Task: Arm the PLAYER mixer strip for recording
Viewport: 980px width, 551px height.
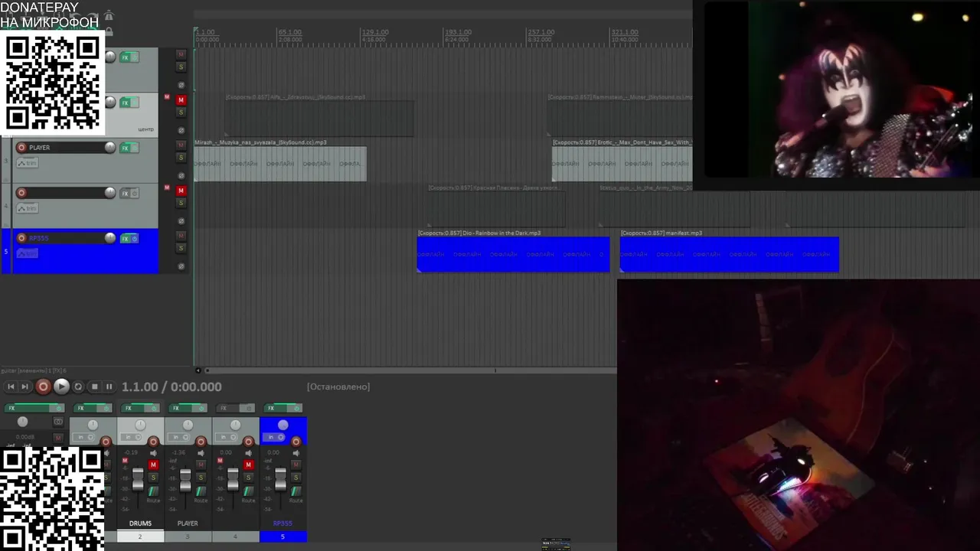Action: coord(201,442)
